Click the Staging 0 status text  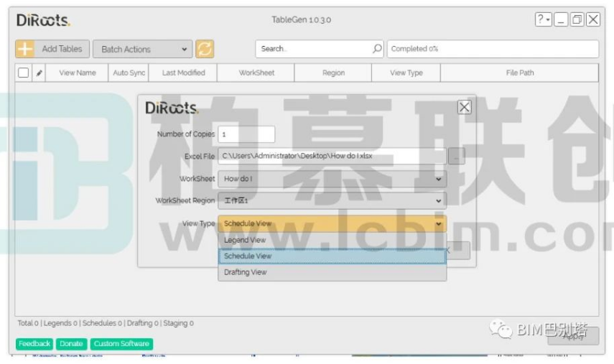178,323
